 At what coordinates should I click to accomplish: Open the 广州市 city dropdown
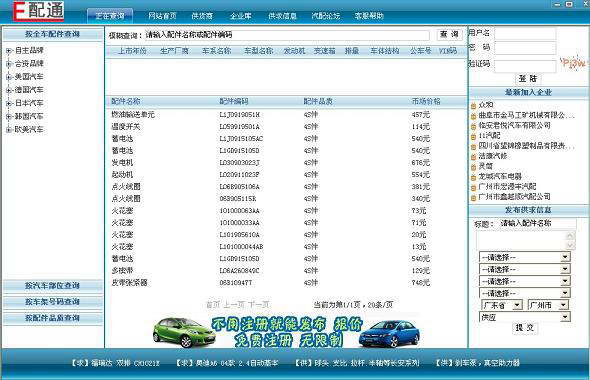[548, 305]
